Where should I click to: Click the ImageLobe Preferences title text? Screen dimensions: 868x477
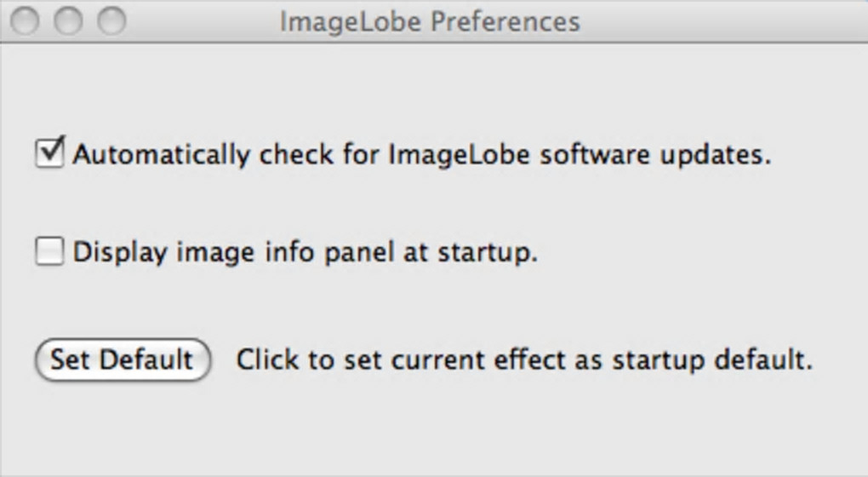430,21
